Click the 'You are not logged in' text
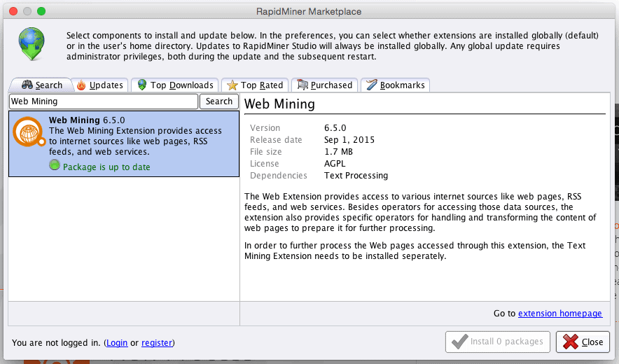This screenshot has width=619, height=364. click(56, 343)
